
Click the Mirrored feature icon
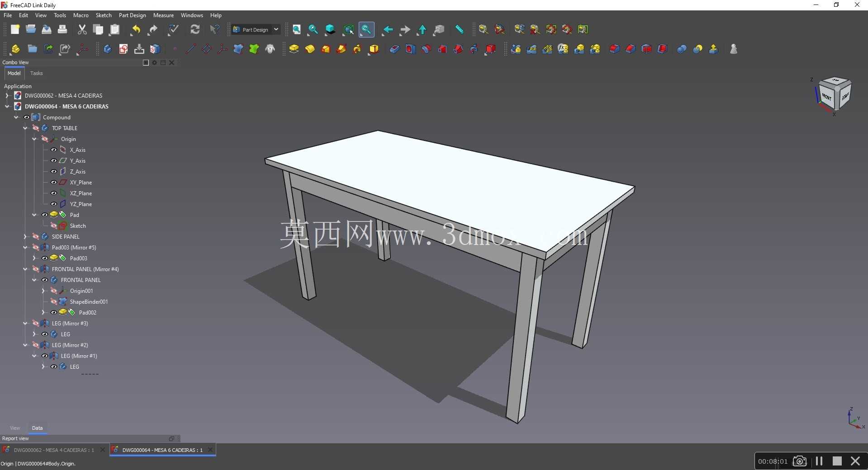[x=516, y=49]
